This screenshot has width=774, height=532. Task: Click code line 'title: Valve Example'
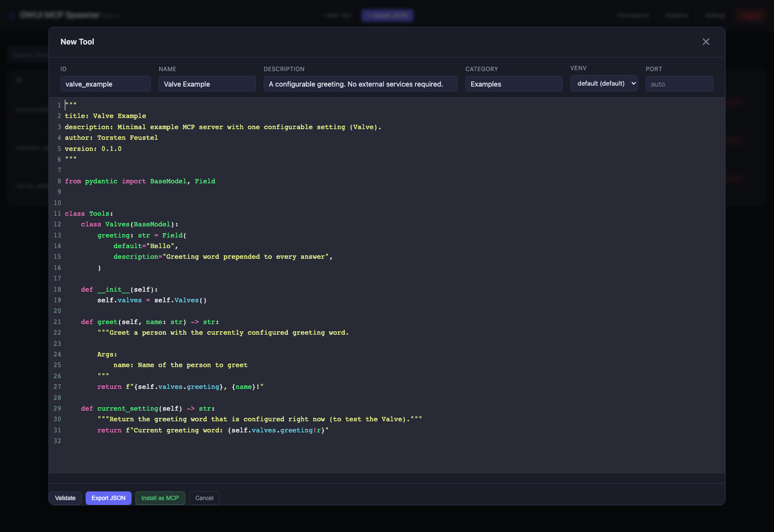coord(105,116)
